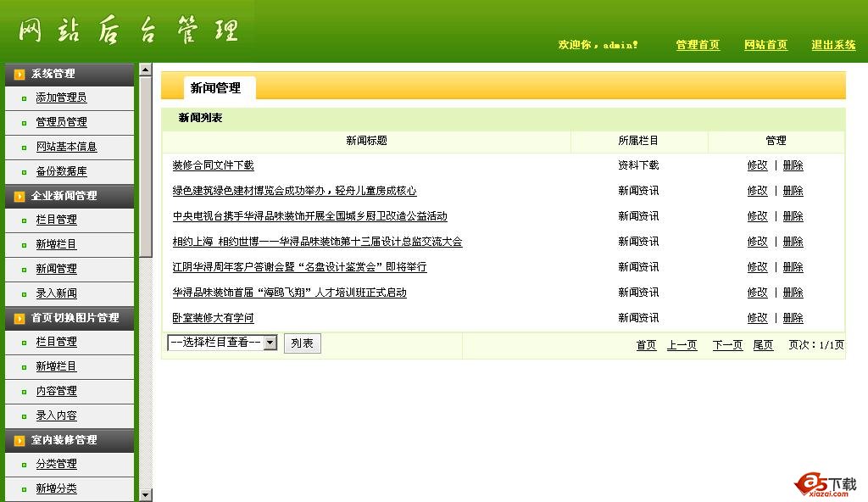The height and width of the screenshot is (502, 868).
Task: Click the sidebar scrollbar down arrow
Action: [x=146, y=495]
